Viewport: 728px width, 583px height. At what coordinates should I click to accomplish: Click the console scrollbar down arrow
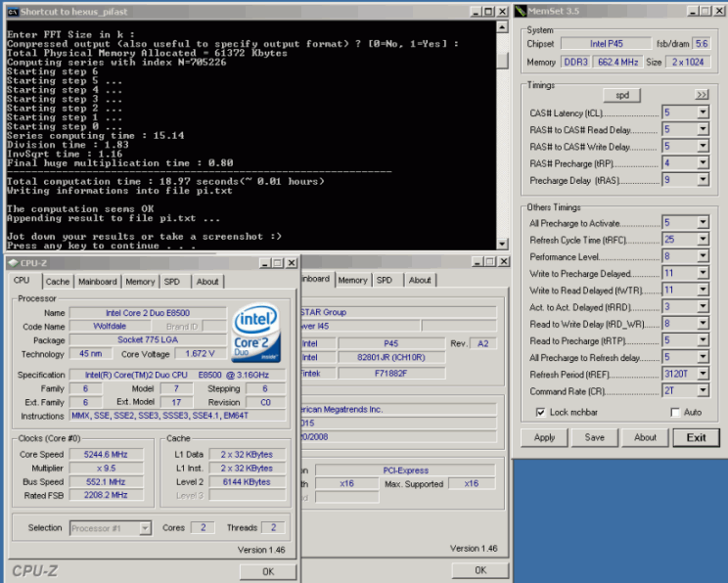[502, 244]
